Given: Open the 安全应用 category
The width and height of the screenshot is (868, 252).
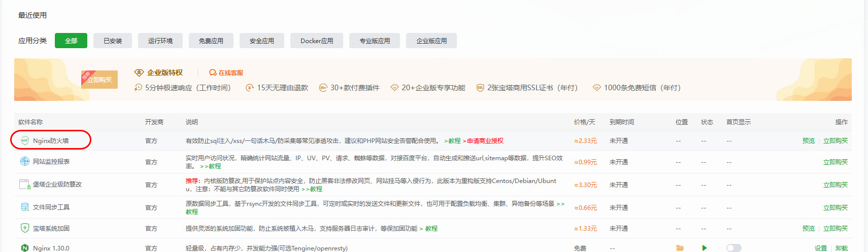Looking at the screenshot, I should [262, 41].
